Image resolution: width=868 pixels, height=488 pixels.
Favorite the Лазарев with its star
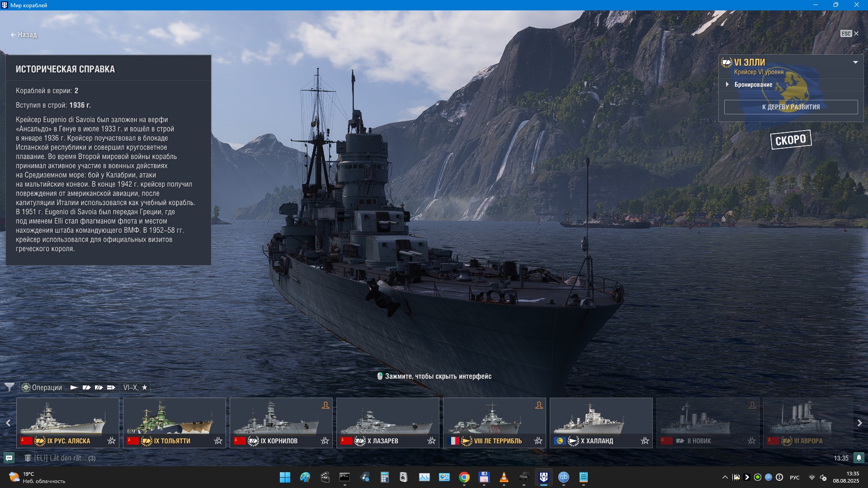pos(431,441)
